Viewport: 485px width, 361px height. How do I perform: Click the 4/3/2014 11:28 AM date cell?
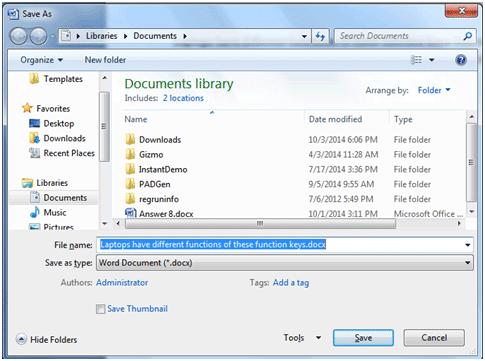click(x=343, y=154)
